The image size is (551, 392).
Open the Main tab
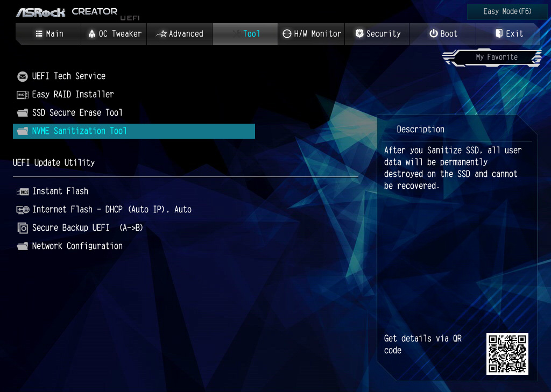coord(48,34)
